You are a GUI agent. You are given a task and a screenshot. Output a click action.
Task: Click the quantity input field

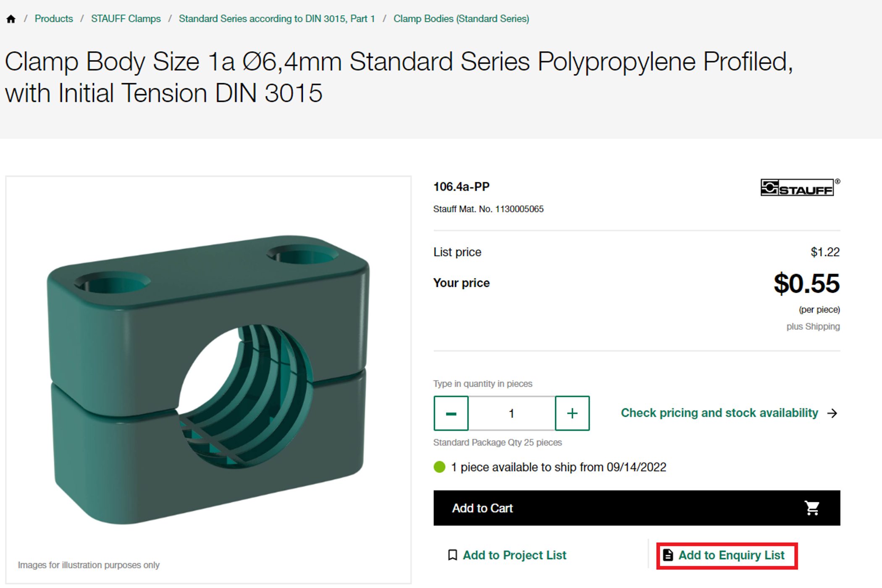pos(512,413)
